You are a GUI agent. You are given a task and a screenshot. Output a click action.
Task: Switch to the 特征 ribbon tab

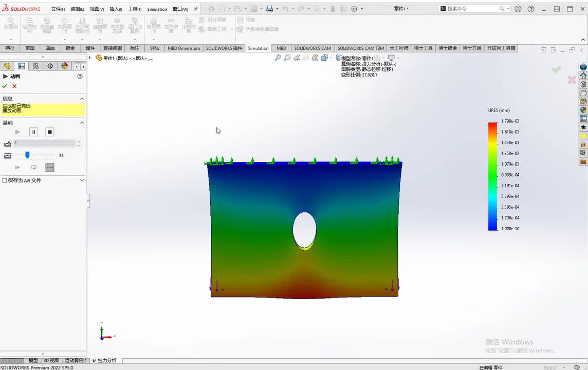[10, 48]
